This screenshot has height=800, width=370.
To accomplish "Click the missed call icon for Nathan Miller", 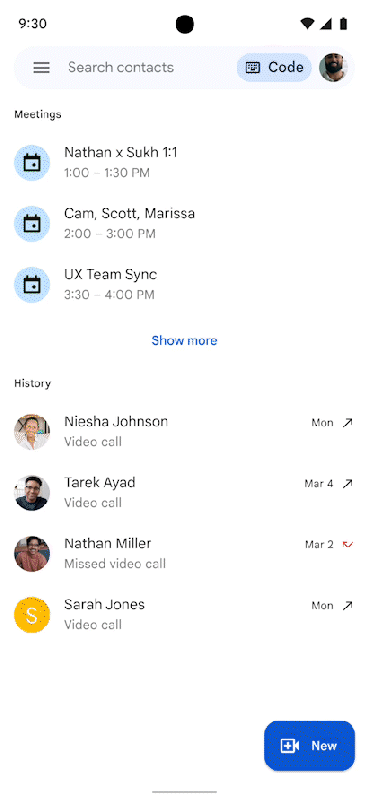I will coord(348,544).
